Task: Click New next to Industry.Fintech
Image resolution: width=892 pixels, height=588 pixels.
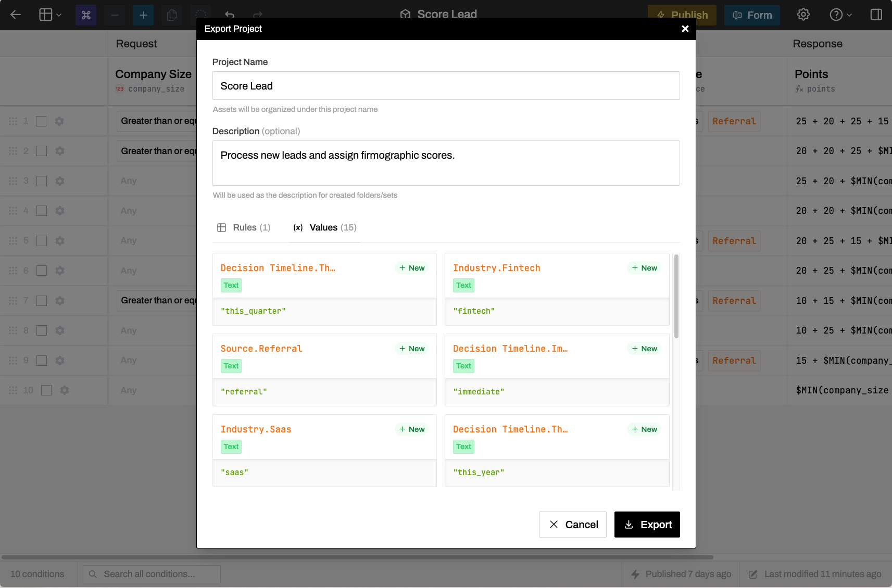Action: 644,267
